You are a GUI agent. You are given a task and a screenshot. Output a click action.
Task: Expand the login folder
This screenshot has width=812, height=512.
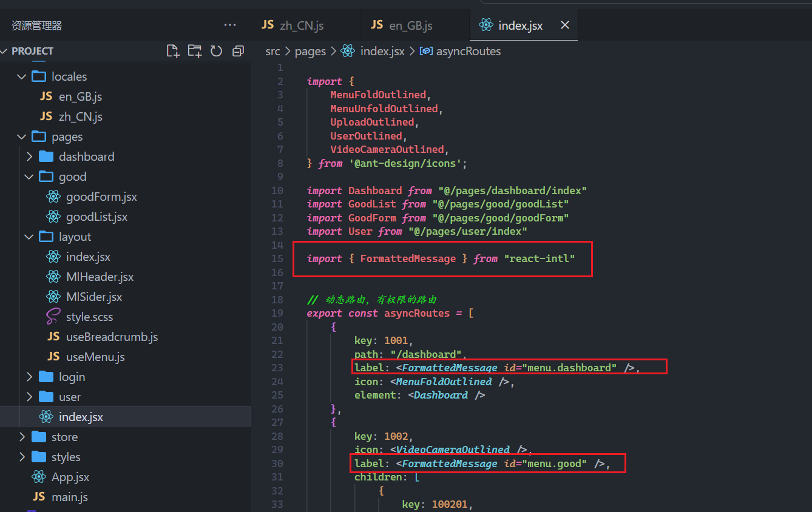point(29,377)
